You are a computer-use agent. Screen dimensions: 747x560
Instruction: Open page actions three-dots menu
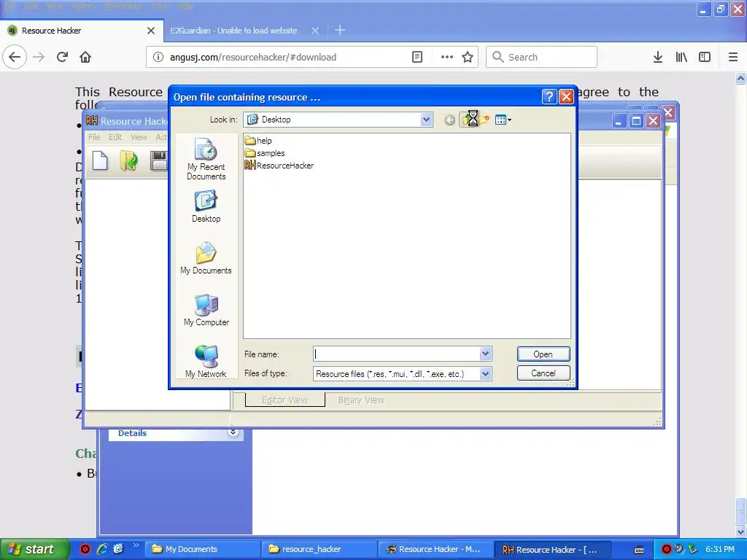pyautogui.click(x=447, y=57)
